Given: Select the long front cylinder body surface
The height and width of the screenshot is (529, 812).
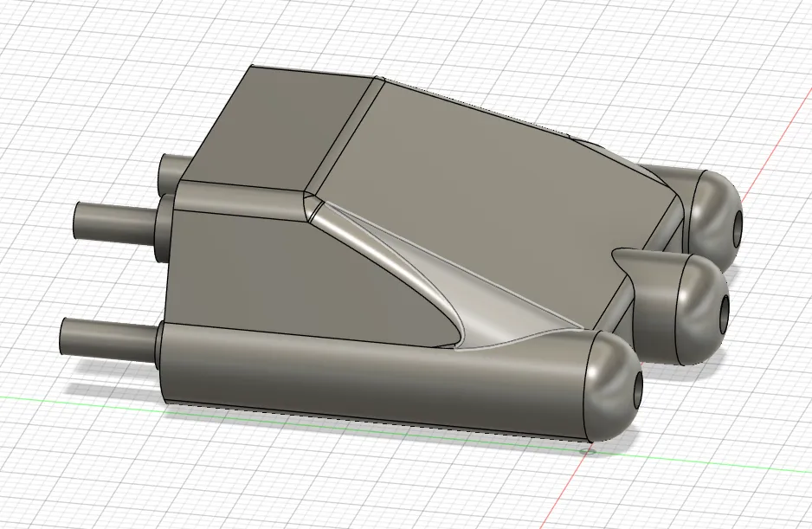Looking at the screenshot, I should (373, 384).
